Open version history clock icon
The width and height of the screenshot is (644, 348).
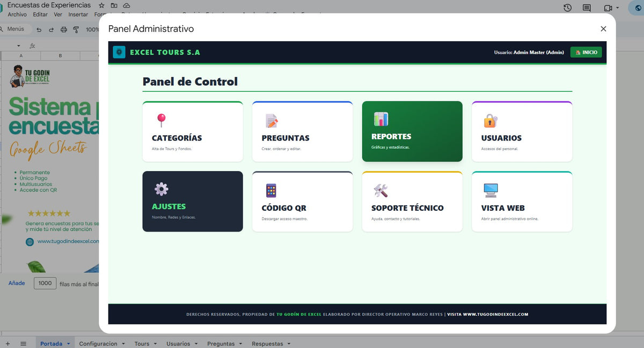coord(568,8)
